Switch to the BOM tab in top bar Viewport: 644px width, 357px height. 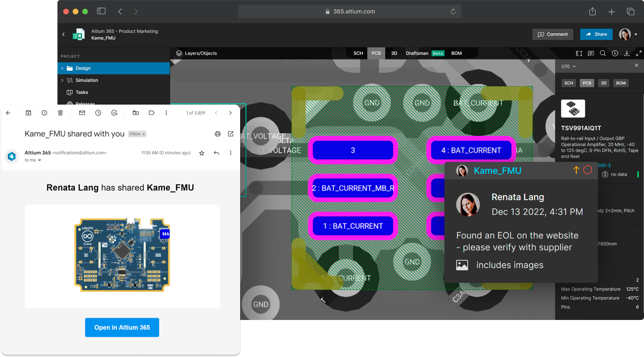click(x=456, y=53)
